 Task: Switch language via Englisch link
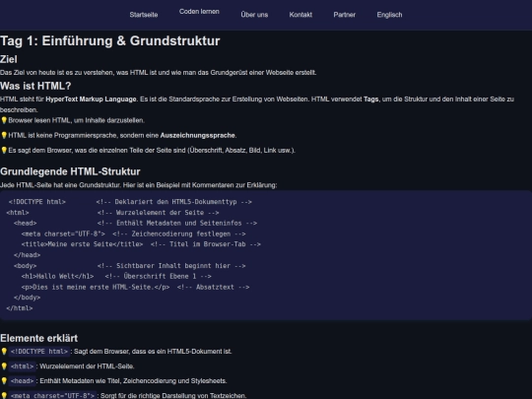[389, 15]
